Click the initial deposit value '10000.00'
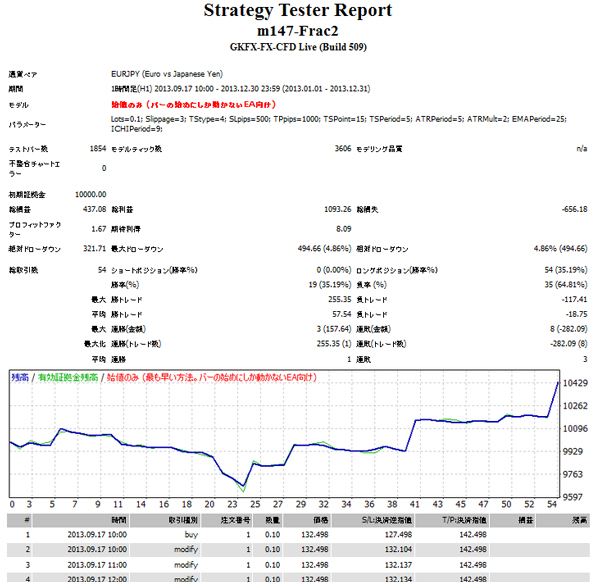600x582 pixels. [91, 194]
